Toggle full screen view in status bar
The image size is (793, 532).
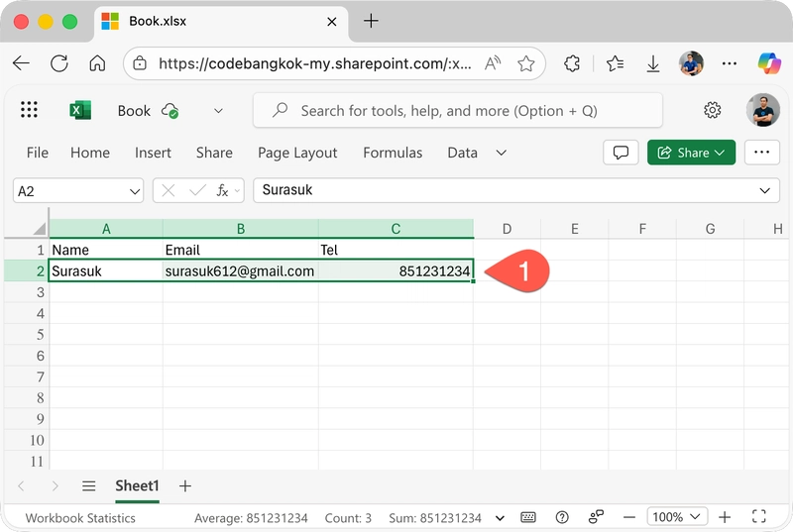click(759, 517)
